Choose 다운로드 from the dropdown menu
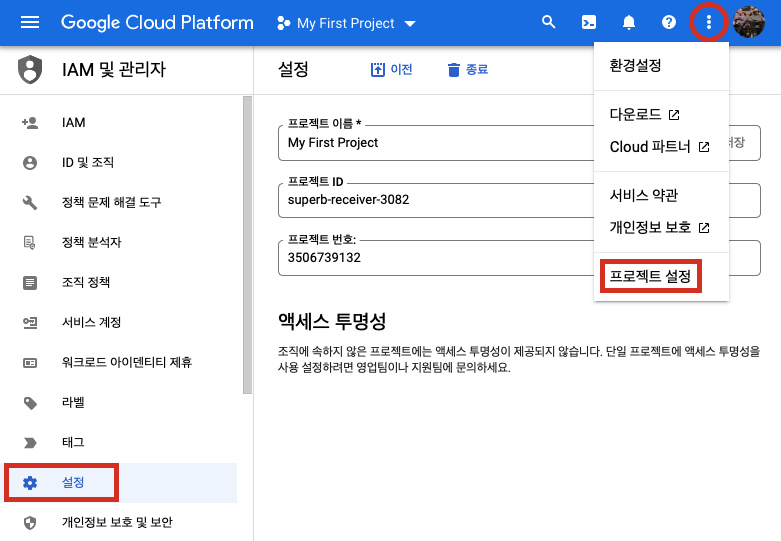 coord(661,115)
